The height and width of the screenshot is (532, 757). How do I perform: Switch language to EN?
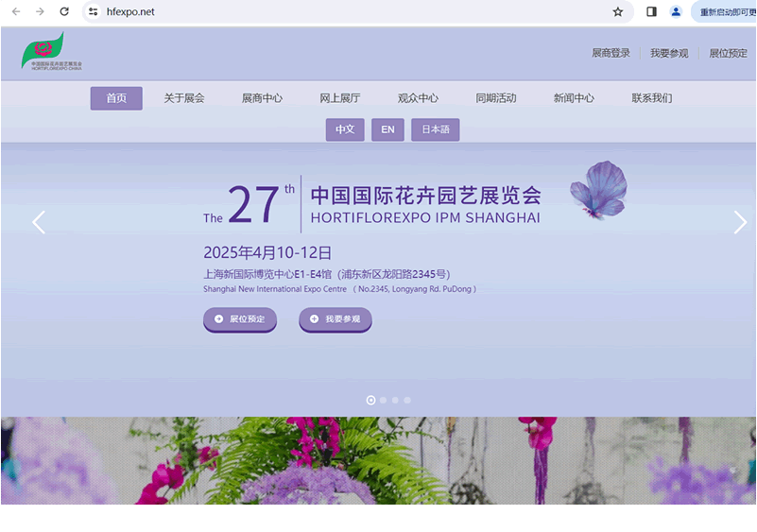(x=387, y=129)
